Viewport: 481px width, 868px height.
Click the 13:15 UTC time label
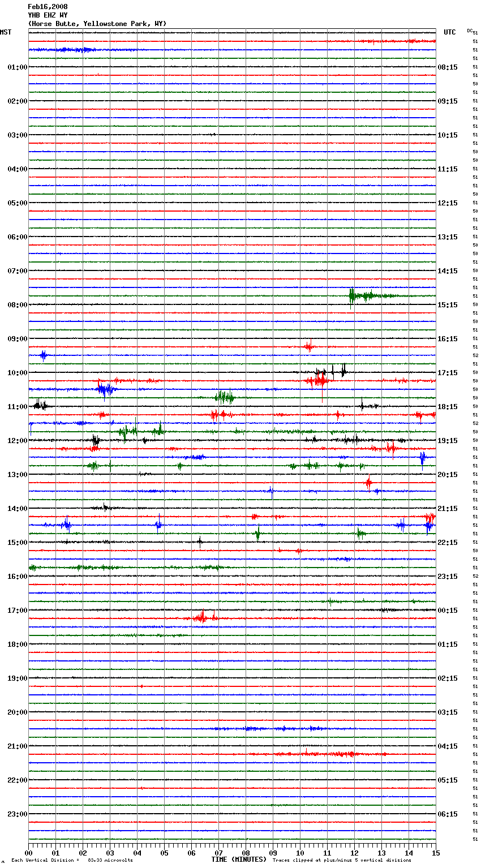click(x=448, y=237)
